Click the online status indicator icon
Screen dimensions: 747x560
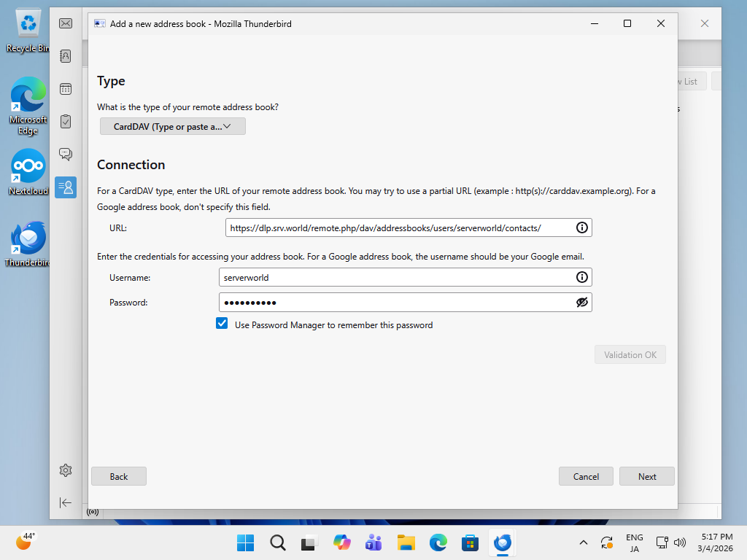93,513
